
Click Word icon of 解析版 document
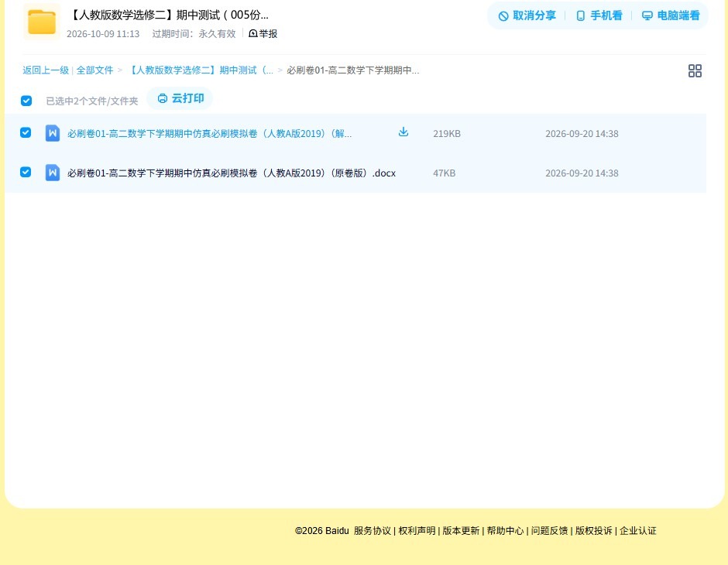pyautogui.click(x=53, y=133)
